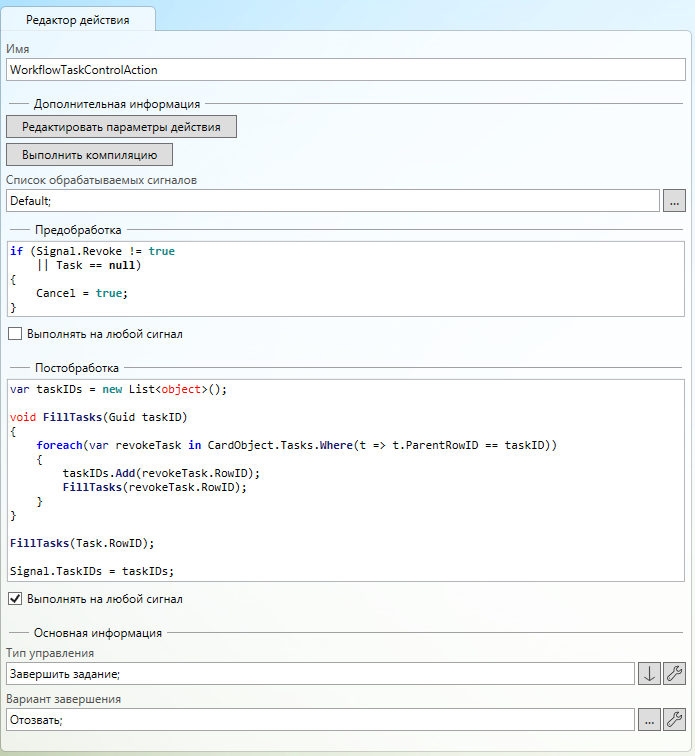Open wrench settings for Вариант завершения

point(675,719)
